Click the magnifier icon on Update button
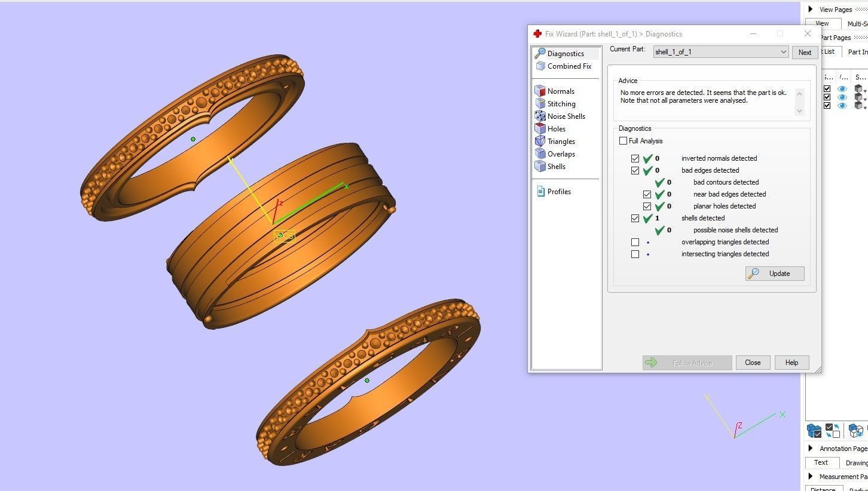This screenshot has width=868, height=491. [x=754, y=274]
